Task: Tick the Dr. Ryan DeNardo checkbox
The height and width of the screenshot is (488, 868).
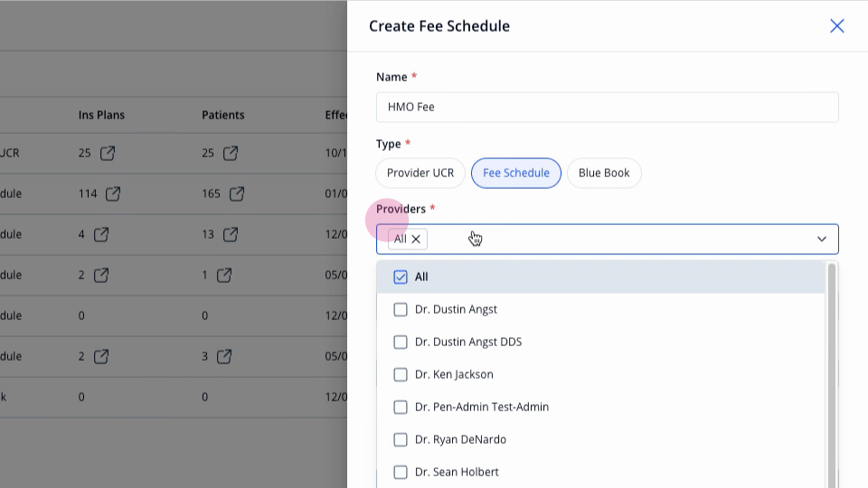Action: pyautogui.click(x=401, y=439)
